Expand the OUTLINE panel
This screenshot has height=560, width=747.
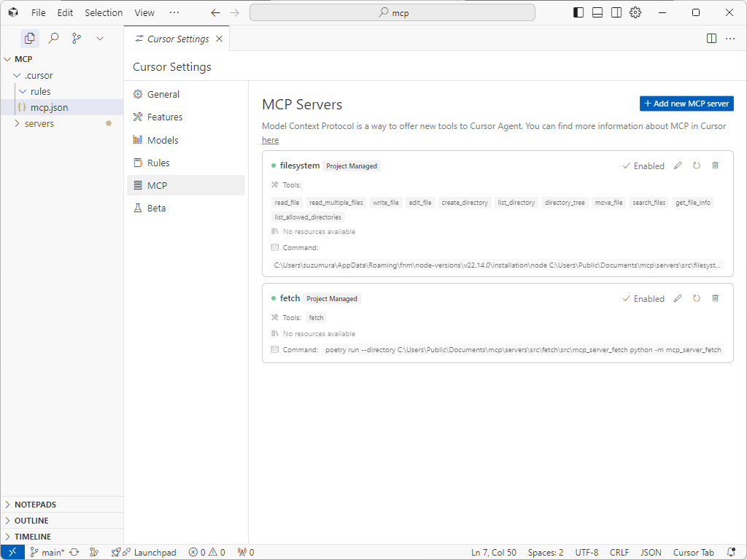pos(62,521)
